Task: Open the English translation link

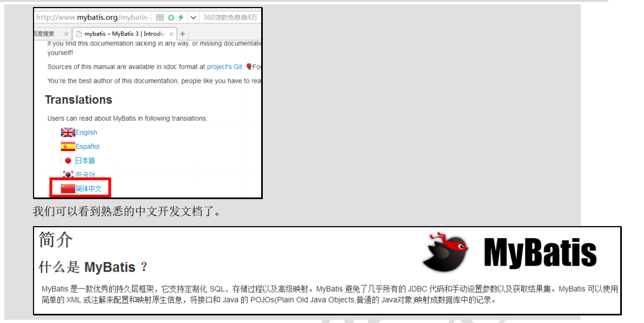Action: click(87, 133)
